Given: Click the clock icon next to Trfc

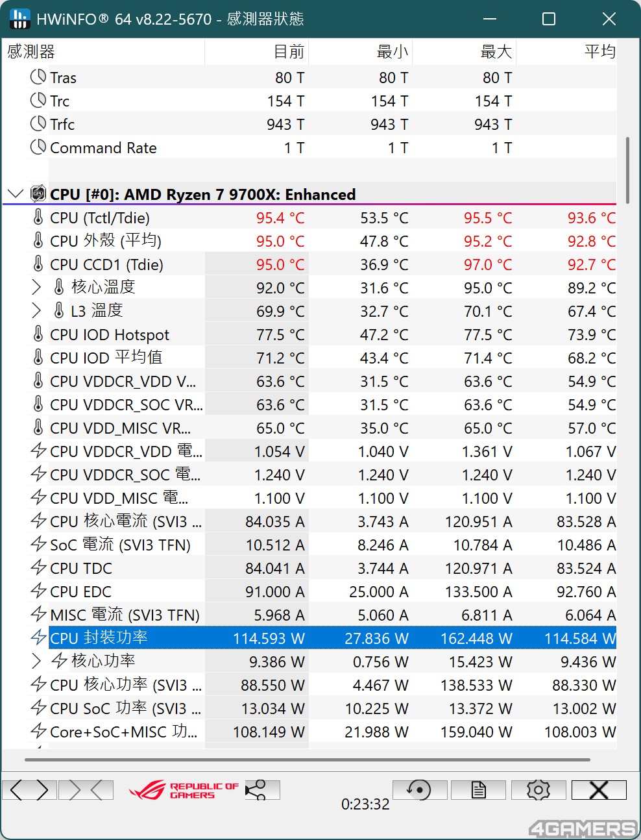Looking at the screenshot, I should point(38,124).
